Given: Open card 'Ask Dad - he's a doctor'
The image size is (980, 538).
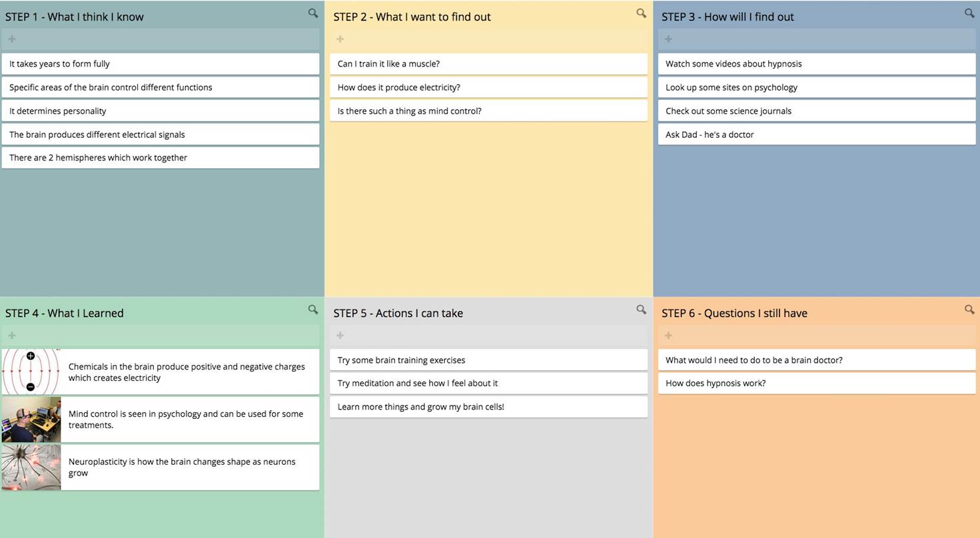Looking at the screenshot, I should point(817,134).
